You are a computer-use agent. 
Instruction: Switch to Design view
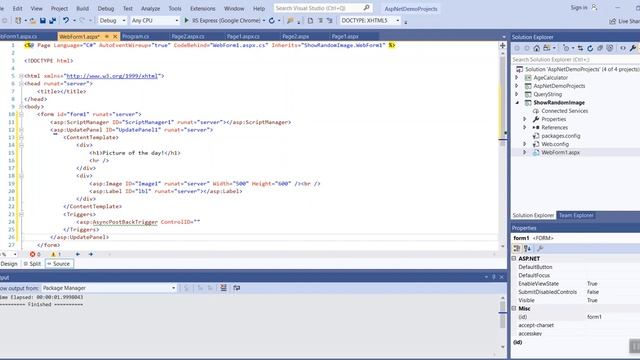tap(9, 264)
